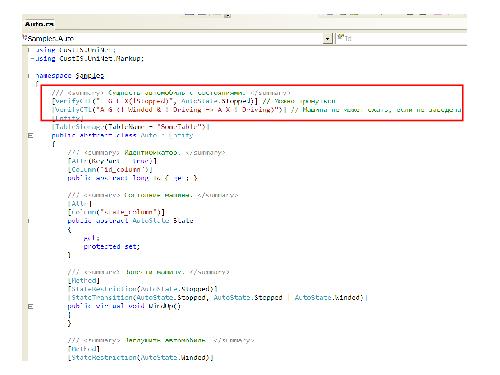This screenshot has height=375, width=500.
Task: Collapse the AutoState State property block
Action: pyautogui.click(x=29, y=221)
